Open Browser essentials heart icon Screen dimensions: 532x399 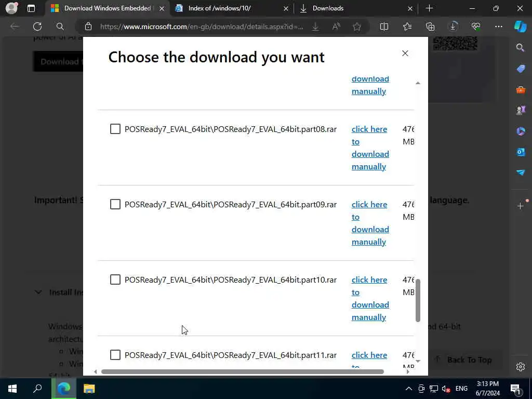(x=476, y=26)
